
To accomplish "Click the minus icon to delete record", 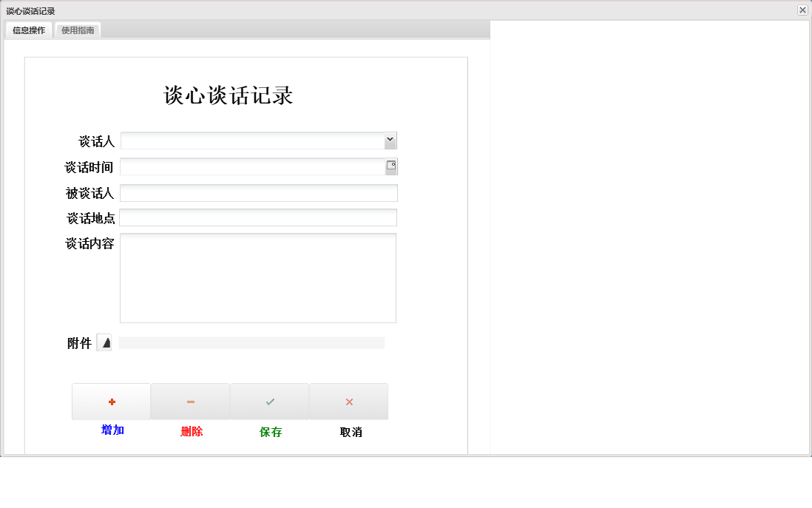I will (x=190, y=402).
